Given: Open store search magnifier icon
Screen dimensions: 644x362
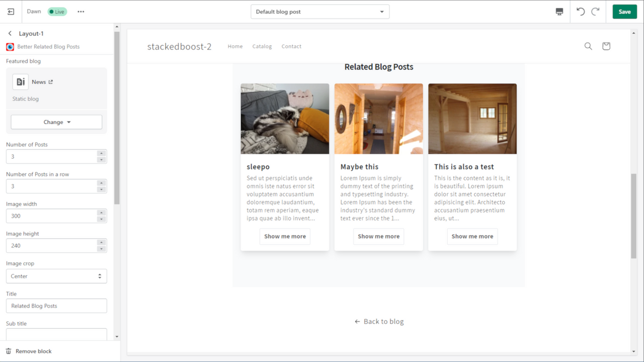Looking at the screenshot, I should [588, 46].
